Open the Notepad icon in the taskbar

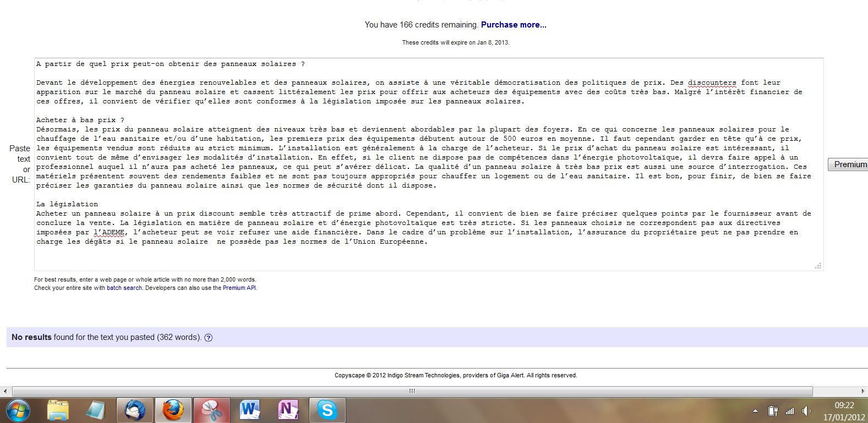[x=95, y=410]
